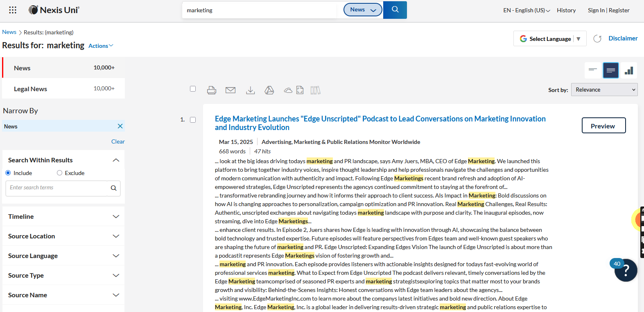Email results using the envelope icon

[x=230, y=90]
